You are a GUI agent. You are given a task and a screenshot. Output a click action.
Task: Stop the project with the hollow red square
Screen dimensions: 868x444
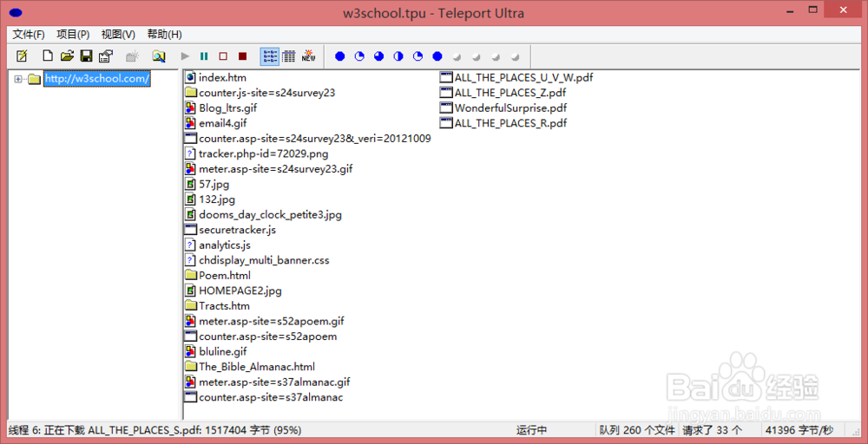pos(223,55)
